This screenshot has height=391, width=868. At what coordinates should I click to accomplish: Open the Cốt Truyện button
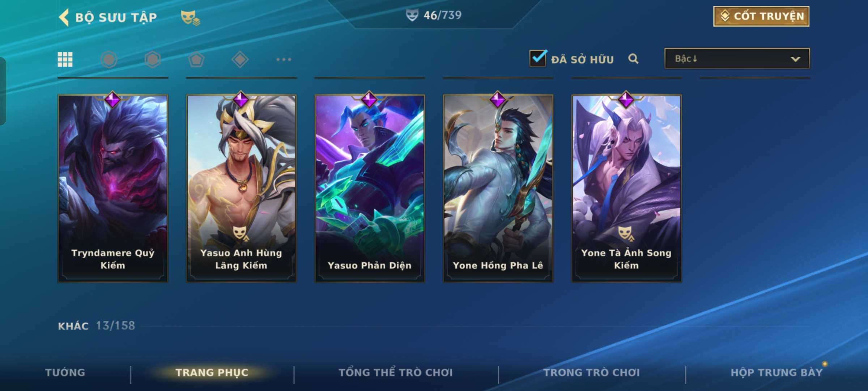coord(761,16)
